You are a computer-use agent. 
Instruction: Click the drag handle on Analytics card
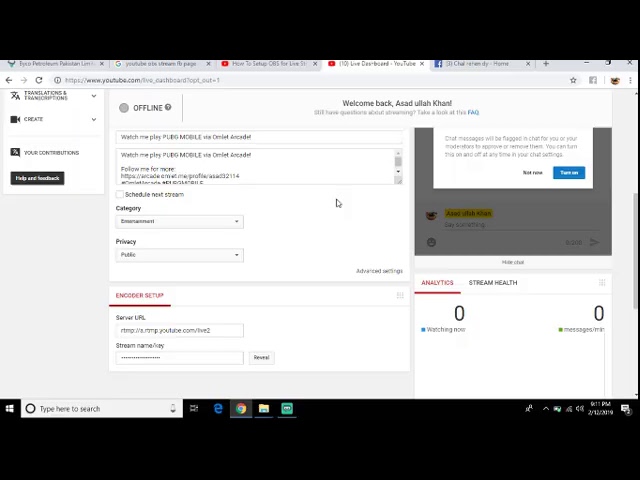602,282
